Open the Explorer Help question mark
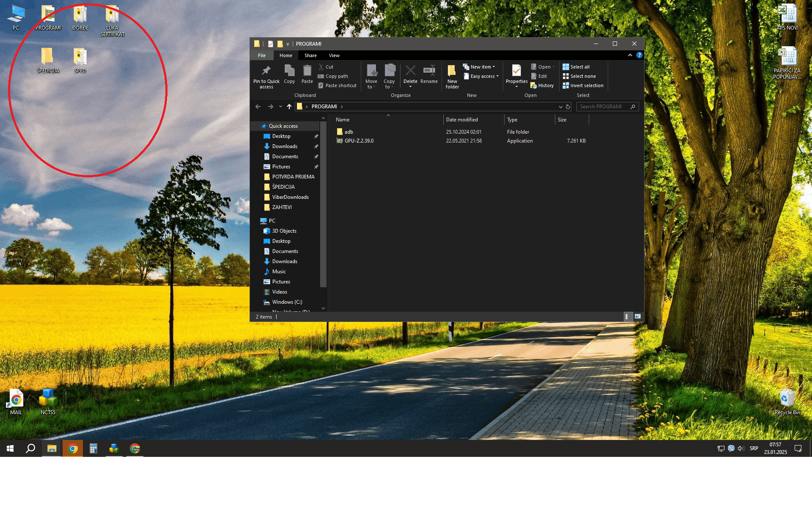The width and height of the screenshot is (812, 514). click(639, 55)
